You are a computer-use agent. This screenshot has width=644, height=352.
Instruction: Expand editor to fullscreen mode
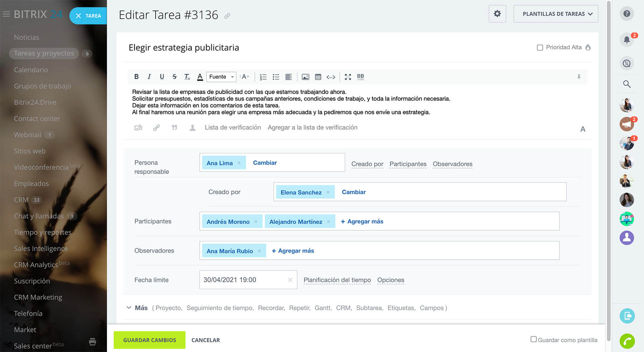348,77
